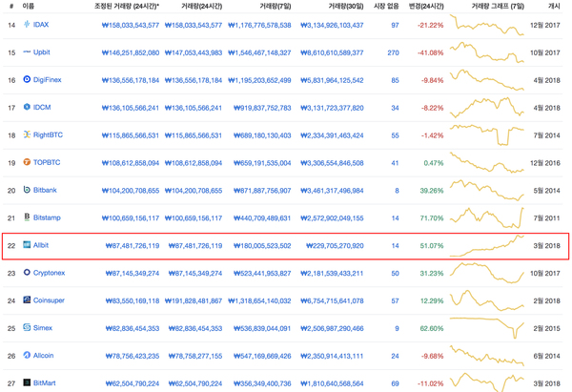This screenshot has height=392, width=572.
Task: Click Coinsuper 24h volume ₩191,828,481,867
Action: coord(194,301)
